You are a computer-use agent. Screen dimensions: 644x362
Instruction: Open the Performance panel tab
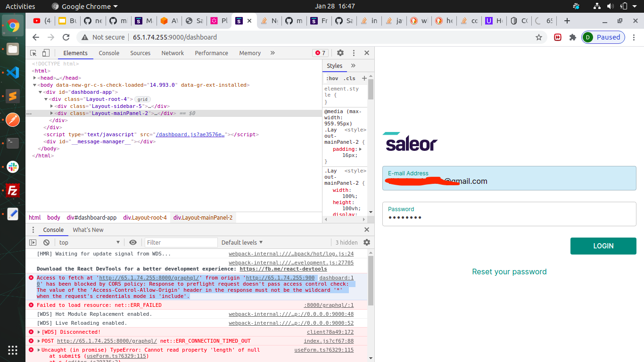[211, 53]
